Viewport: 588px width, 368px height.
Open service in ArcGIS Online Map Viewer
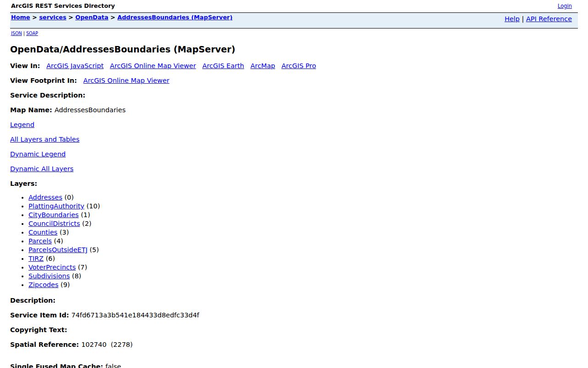tap(153, 66)
